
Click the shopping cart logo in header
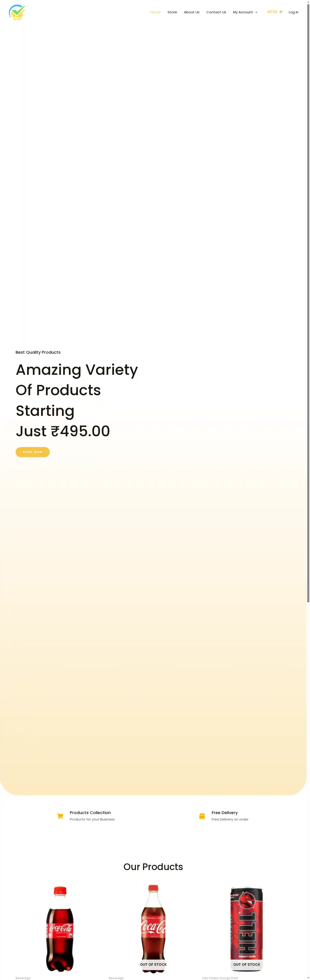pyautogui.click(x=17, y=13)
